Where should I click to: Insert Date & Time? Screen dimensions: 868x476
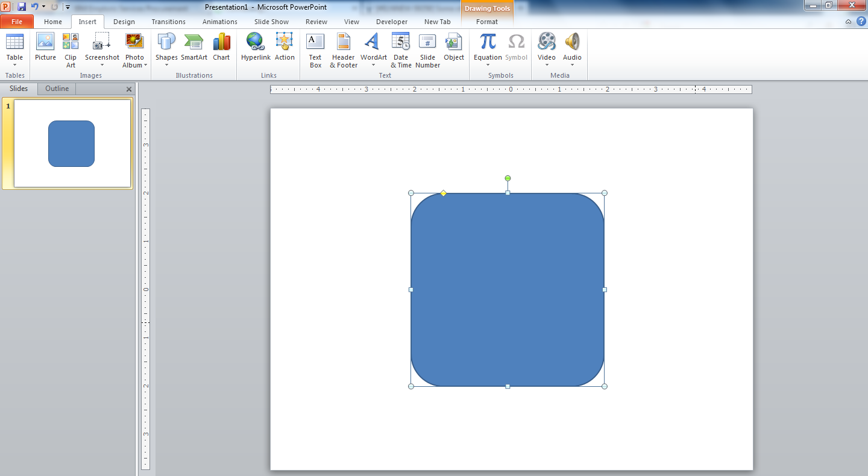pos(401,50)
